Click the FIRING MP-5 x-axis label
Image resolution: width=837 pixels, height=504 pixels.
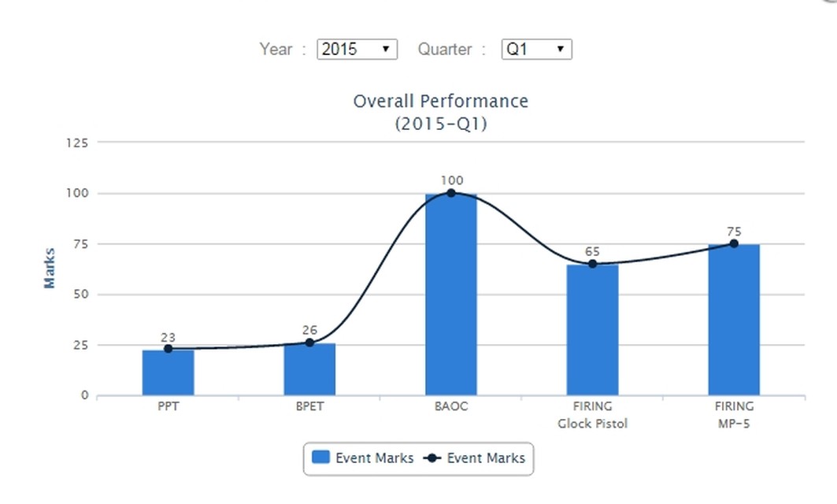click(734, 415)
